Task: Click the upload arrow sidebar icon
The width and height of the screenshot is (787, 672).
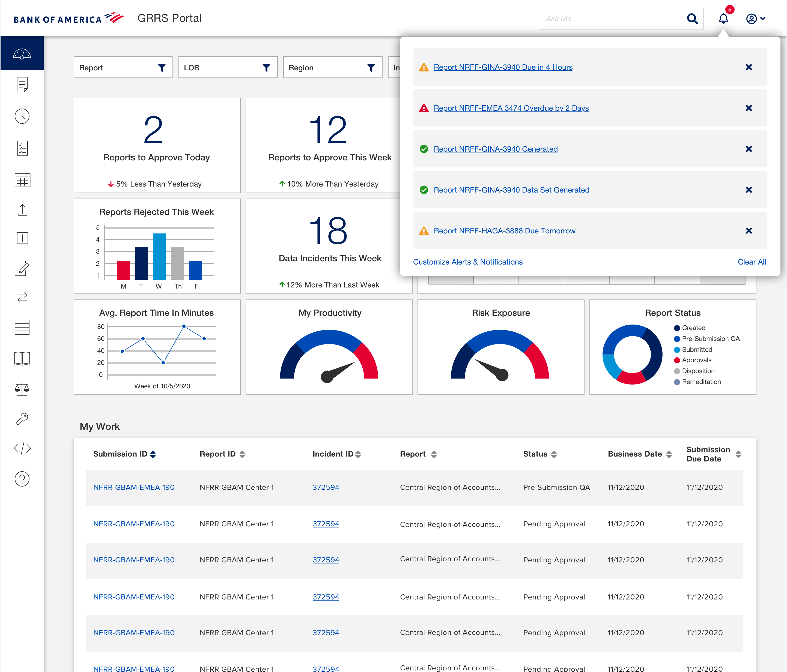Action: point(22,210)
